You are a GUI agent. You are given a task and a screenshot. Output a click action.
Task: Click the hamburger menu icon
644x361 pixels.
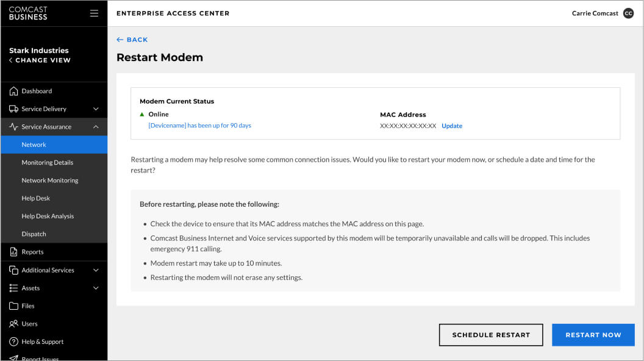94,13
